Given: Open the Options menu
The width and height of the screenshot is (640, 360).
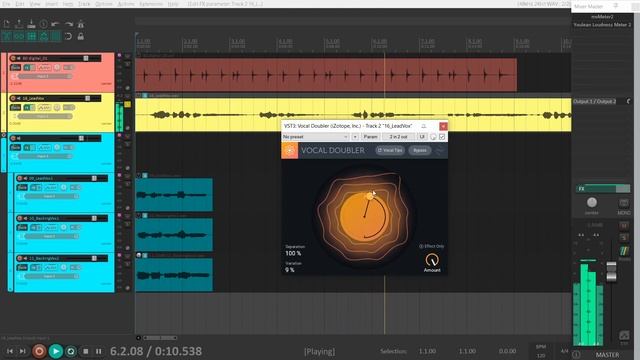Looking at the screenshot, I should pos(104,4).
